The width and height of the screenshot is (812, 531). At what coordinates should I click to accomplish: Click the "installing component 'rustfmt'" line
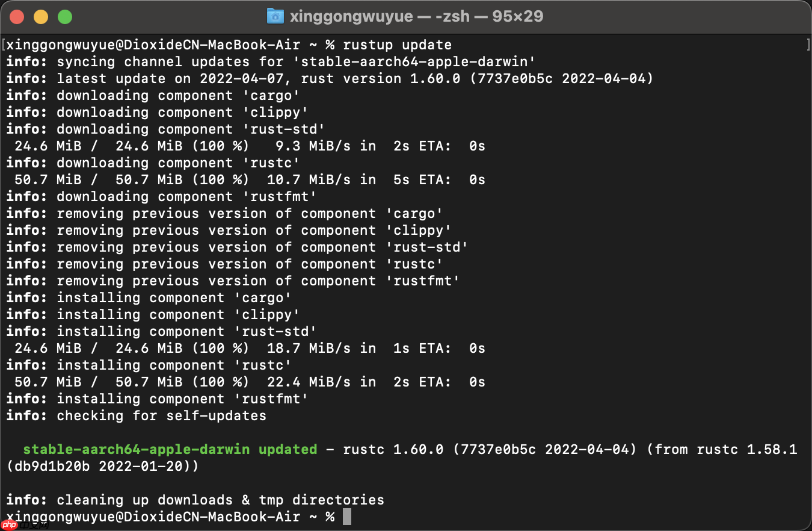pyautogui.click(x=182, y=399)
